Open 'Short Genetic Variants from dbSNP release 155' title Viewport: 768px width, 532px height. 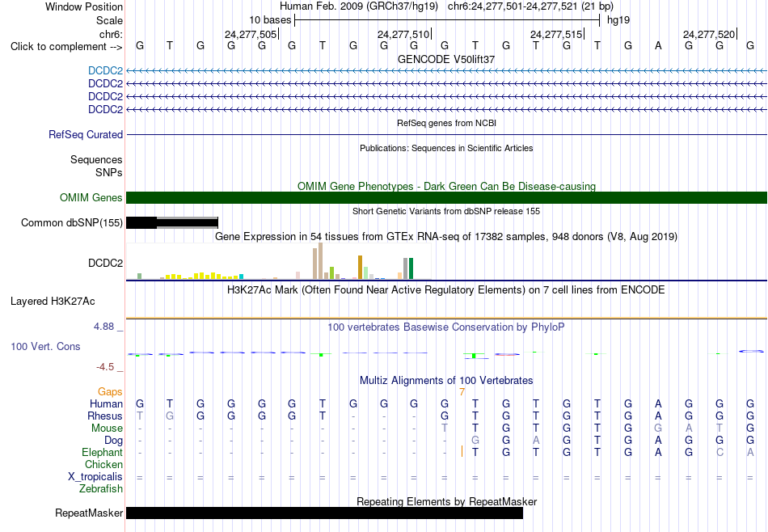pyautogui.click(x=446, y=211)
